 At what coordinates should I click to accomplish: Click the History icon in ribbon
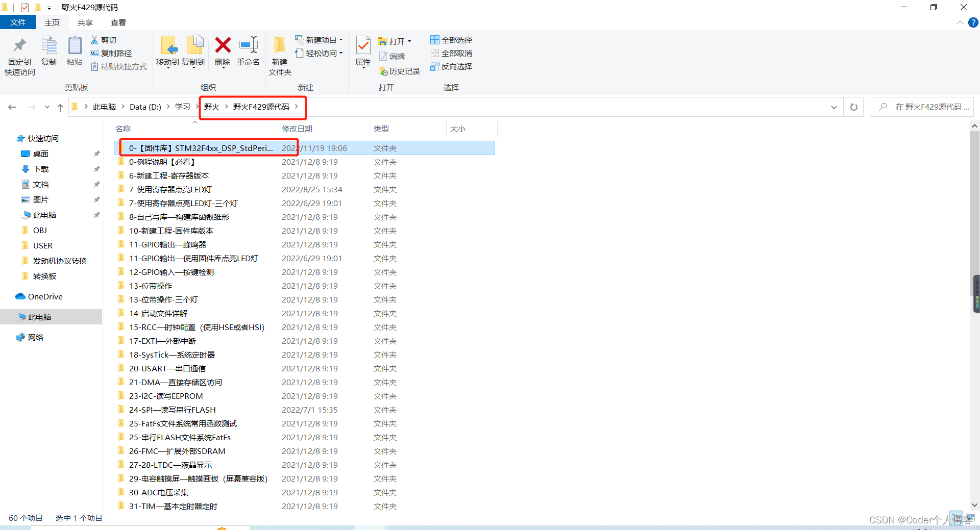pos(383,71)
